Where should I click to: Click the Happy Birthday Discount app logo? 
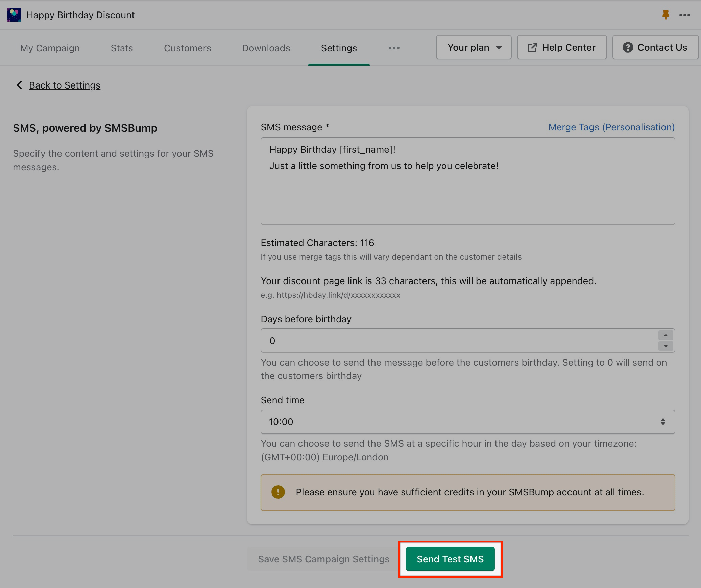coord(14,15)
